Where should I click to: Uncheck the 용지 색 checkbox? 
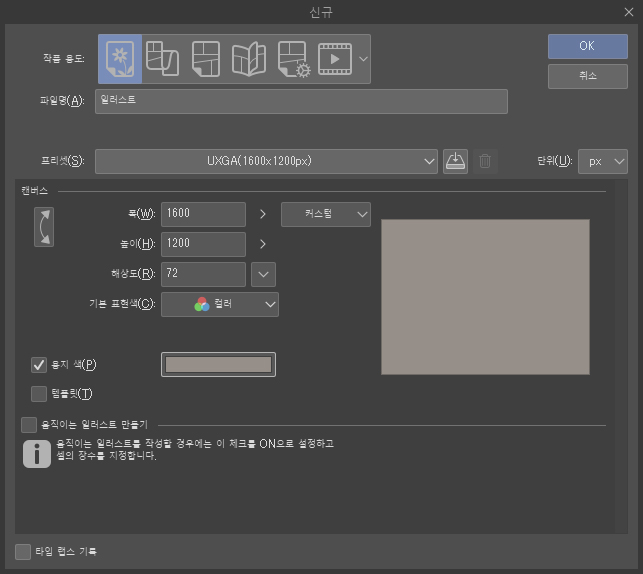[40, 365]
